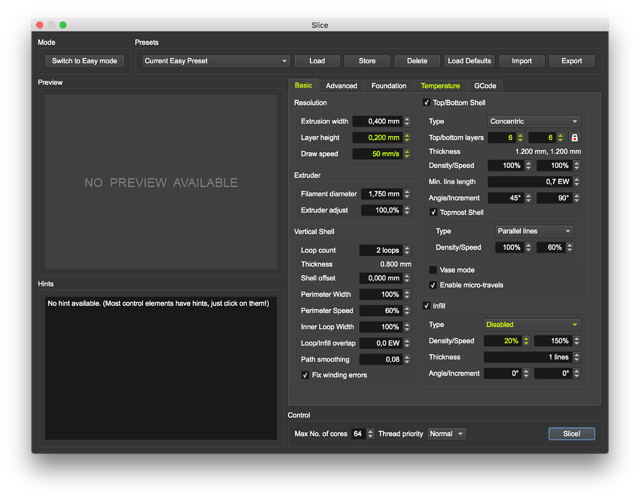Switch to the Advanced tab
The height and width of the screenshot is (500, 641).
341,86
